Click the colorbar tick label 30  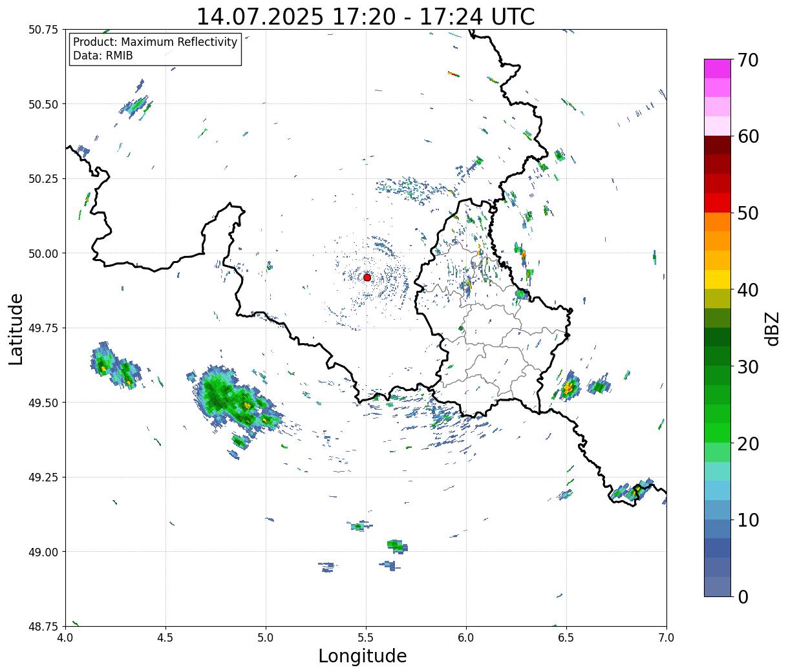point(747,367)
